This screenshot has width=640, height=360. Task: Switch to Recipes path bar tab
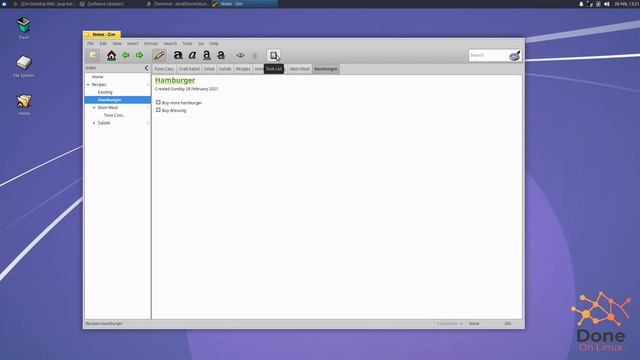click(243, 69)
